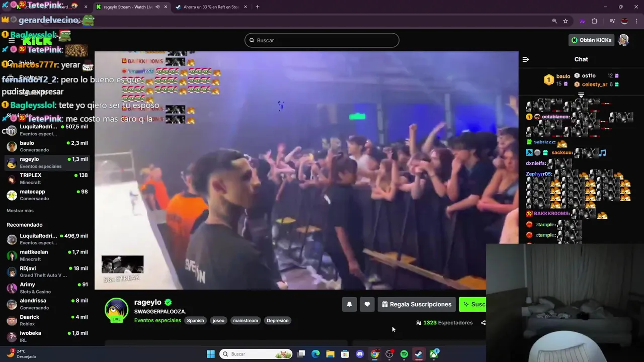
Task: Click the Regala Suscripciones button
Action: pos(417,304)
